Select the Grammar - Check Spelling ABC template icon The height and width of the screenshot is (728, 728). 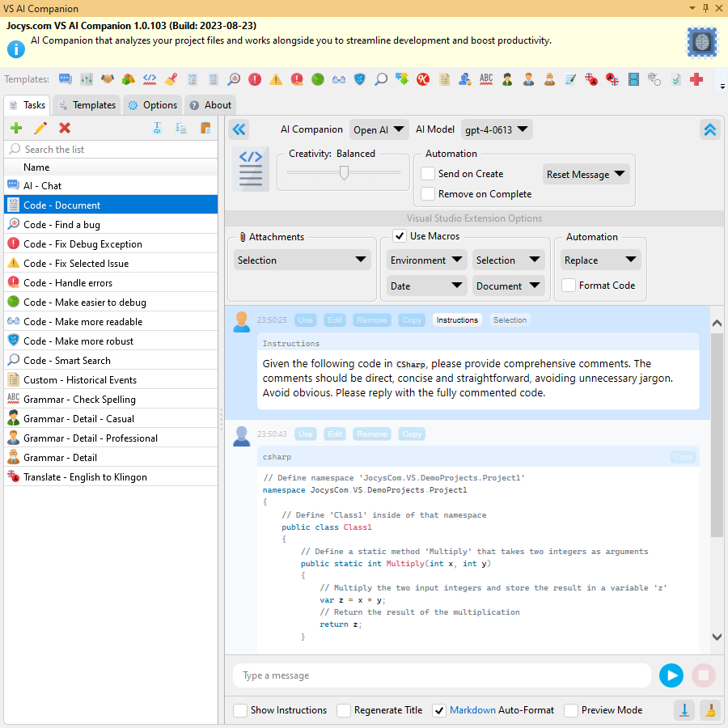tap(14, 399)
